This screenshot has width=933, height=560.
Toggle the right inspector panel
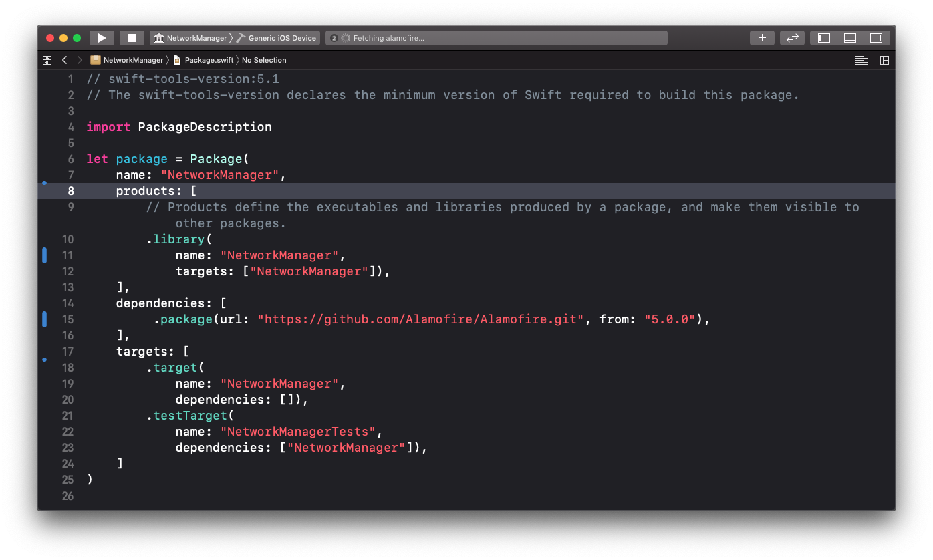pos(876,38)
